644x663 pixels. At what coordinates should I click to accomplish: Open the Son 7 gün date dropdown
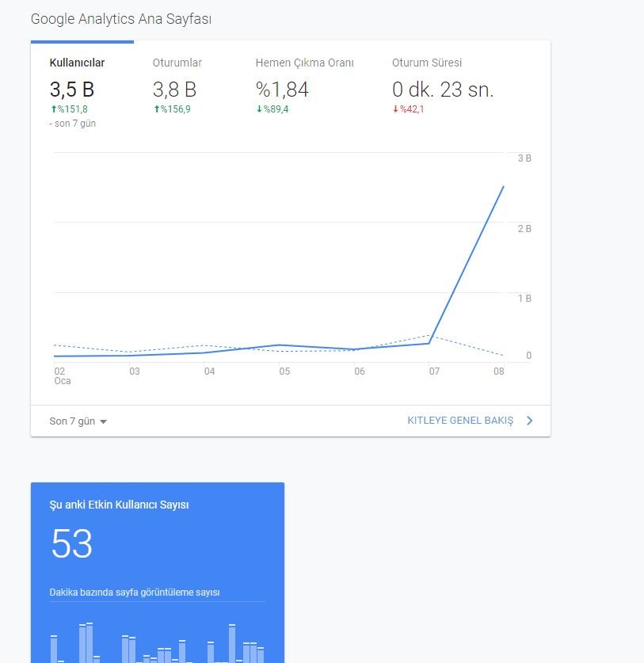click(x=78, y=421)
